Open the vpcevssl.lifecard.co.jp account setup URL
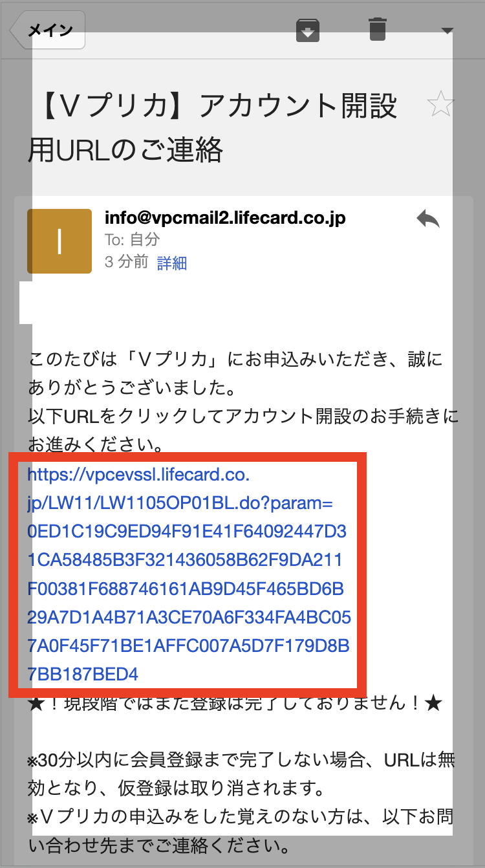Viewport: 485px width, 868px height. (189, 574)
